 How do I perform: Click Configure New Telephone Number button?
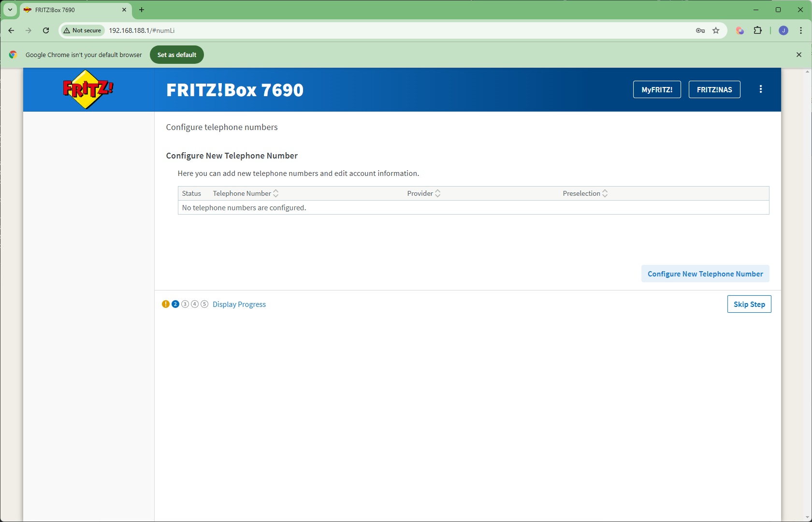705,274
